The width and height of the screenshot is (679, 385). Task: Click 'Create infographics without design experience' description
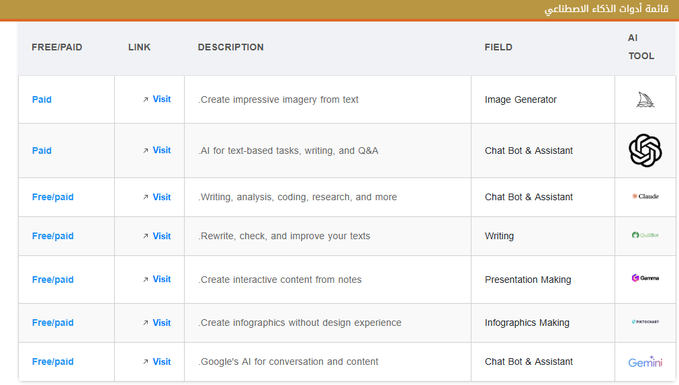click(300, 323)
